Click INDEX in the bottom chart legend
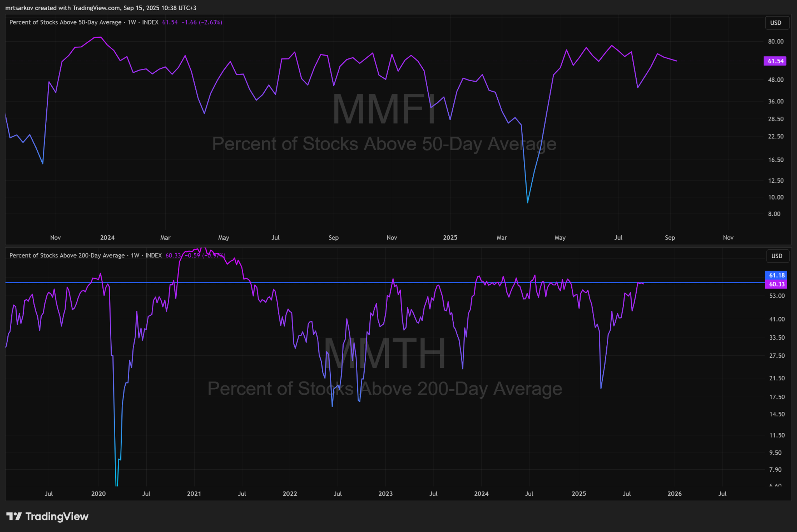 tap(153, 255)
